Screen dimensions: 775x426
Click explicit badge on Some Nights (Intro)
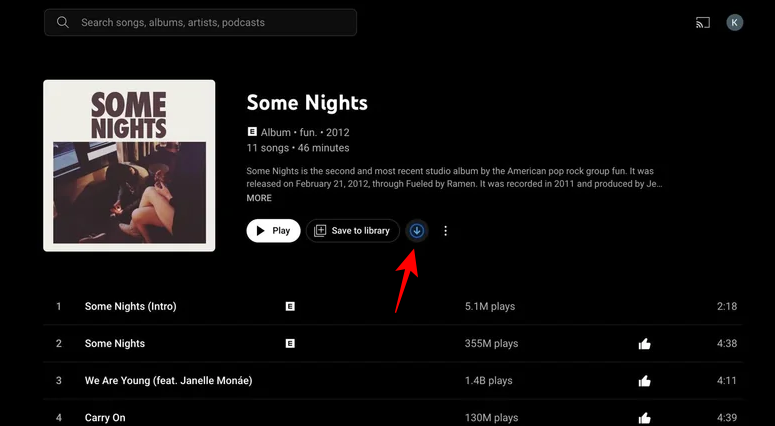point(290,306)
